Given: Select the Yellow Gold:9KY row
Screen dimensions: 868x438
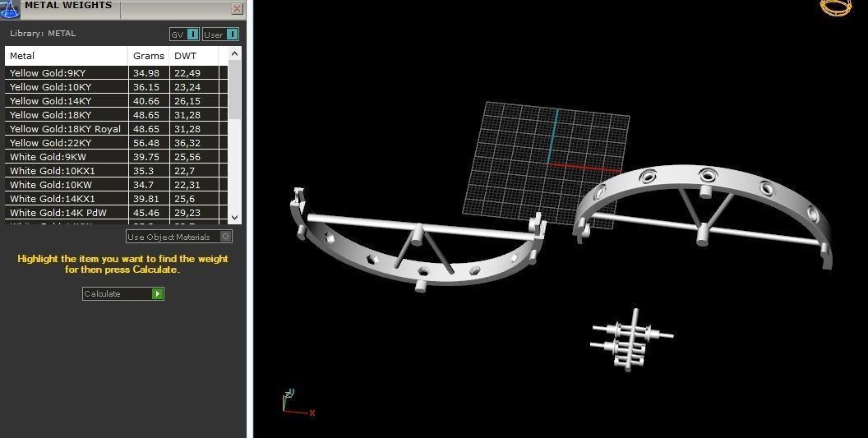Looking at the screenshot, I should coord(116,72).
